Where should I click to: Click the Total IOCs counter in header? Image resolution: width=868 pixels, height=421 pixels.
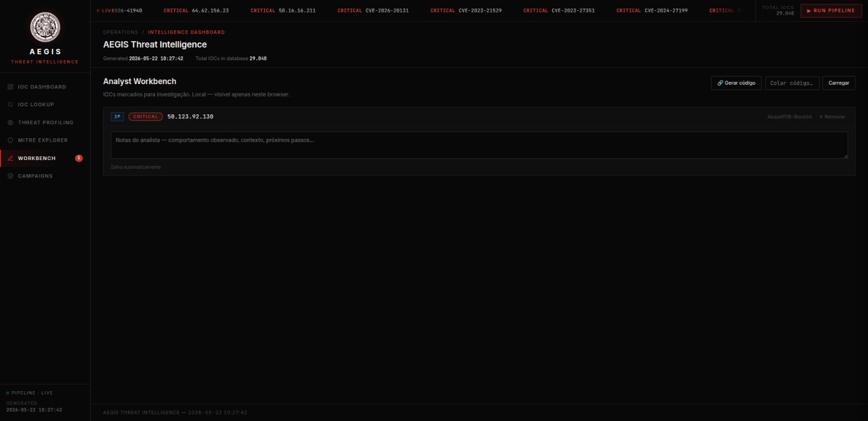(x=778, y=10)
